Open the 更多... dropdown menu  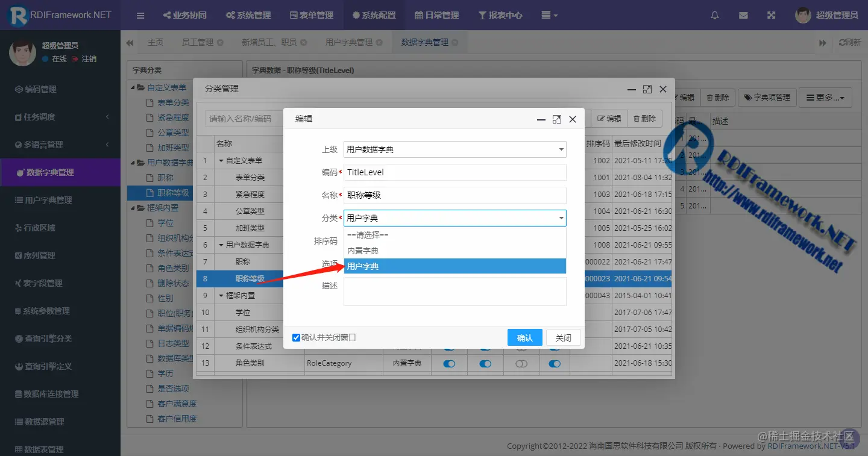825,97
